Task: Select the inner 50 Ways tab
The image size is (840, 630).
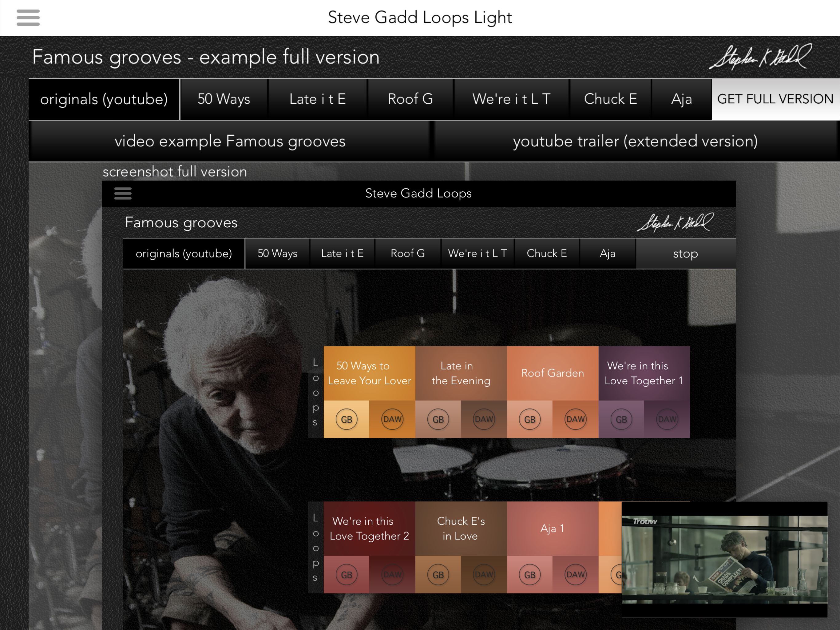Action: 278,253
